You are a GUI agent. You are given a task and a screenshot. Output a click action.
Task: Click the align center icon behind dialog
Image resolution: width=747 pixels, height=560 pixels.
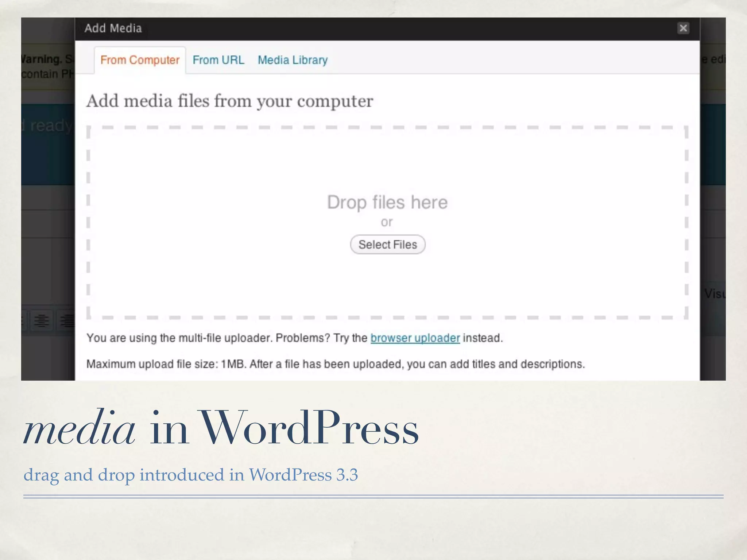click(41, 320)
